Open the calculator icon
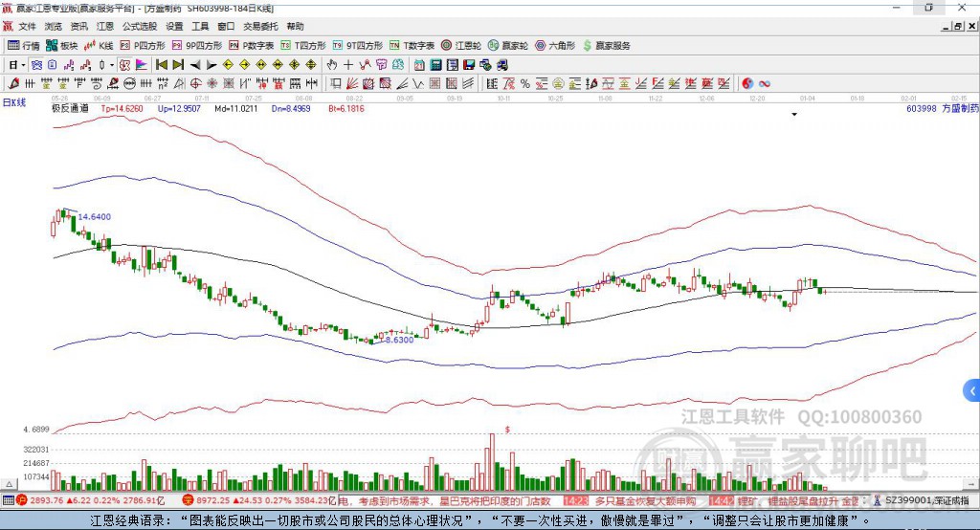Viewport: 980px width, 530px height. tap(436, 65)
